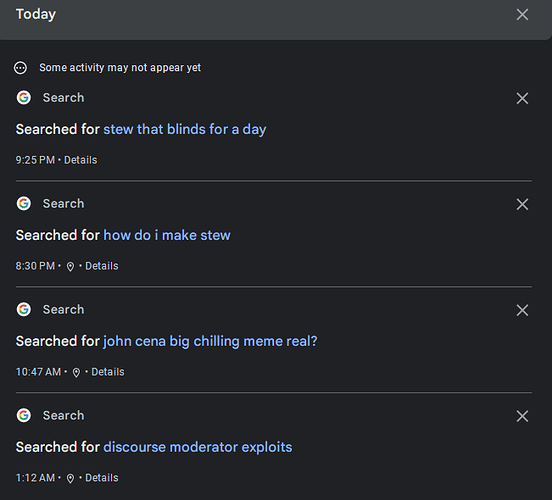552x500 pixels.
Task: Open the 'how do i make stew' link
Action: click(x=167, y=235)
